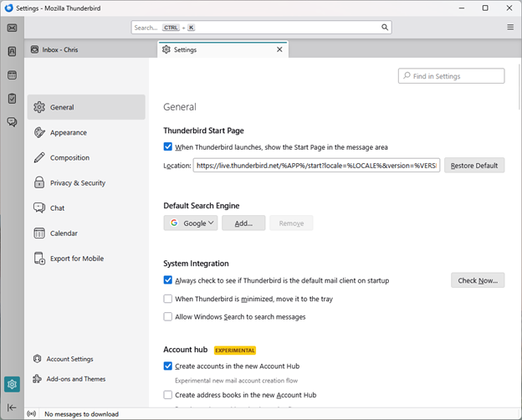Click the Check Now... button
The height and width of the screenshot is (420, 522).
pos(478,280)
